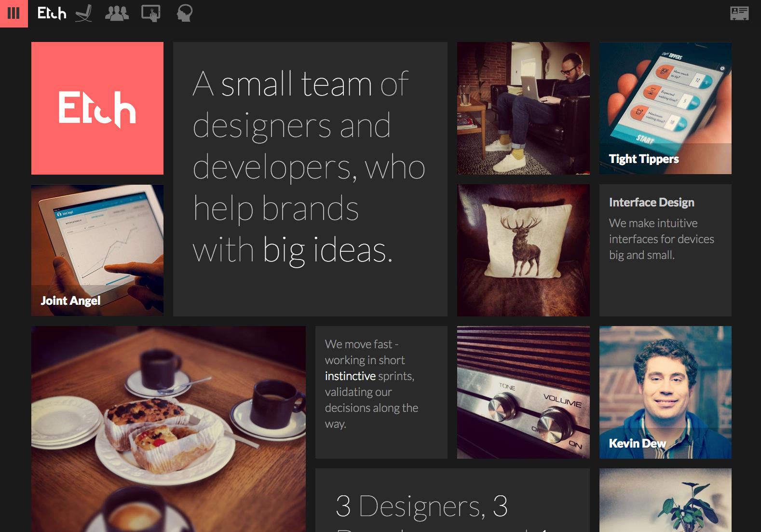
Task: Click the 'Joint Angel' caption label
Action: click(70, 300)
